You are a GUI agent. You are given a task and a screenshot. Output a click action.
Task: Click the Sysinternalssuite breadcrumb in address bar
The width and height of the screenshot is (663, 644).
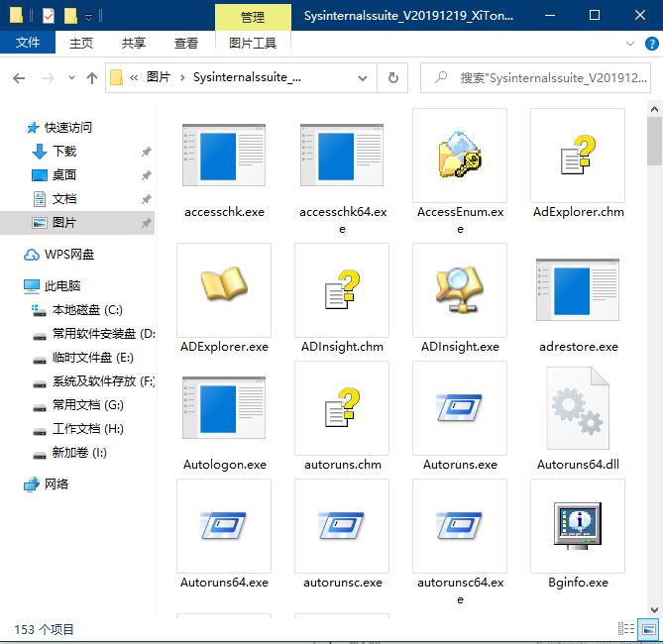(x=247, y=77)
